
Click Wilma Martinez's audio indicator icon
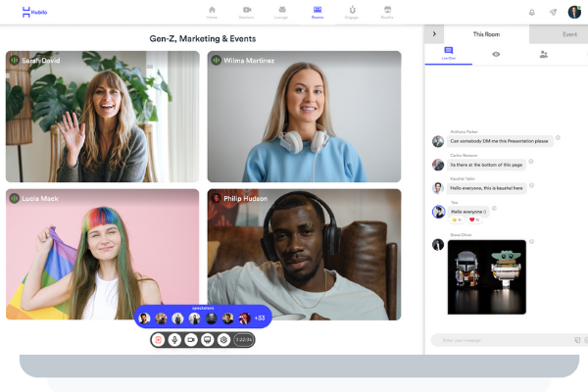tap(216, 60)
